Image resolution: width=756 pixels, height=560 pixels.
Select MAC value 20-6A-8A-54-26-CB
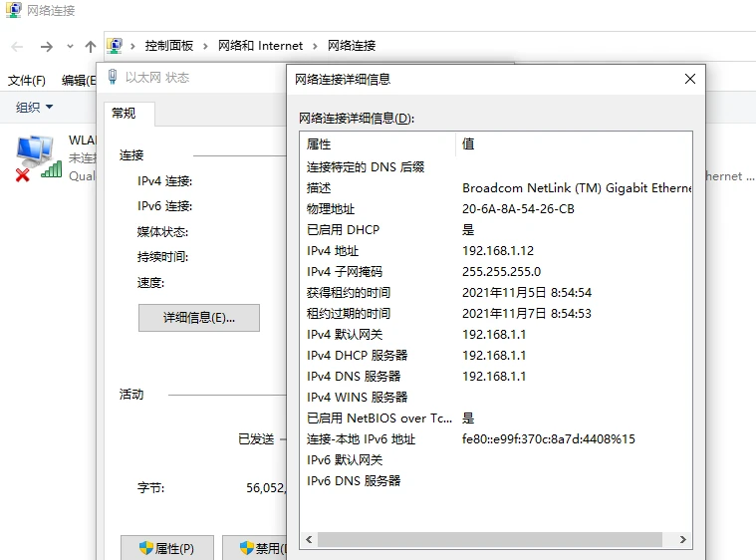click(518, 209)
